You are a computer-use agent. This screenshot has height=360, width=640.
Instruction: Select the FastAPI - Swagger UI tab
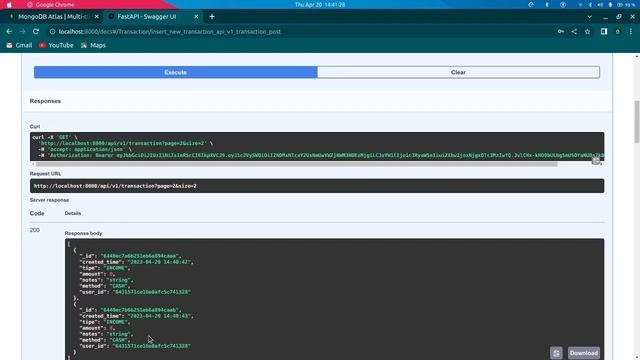[147, 17]
